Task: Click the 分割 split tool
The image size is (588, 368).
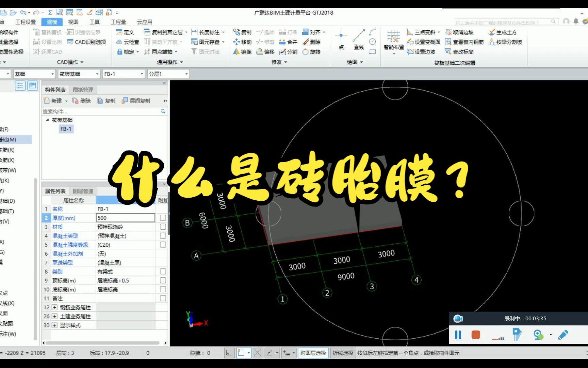Action: pyautogui.click(x=288, y=52)
